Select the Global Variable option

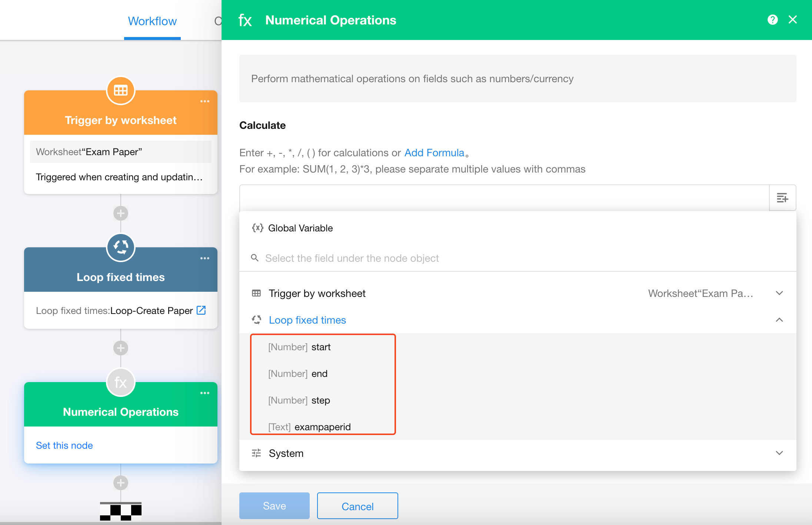[300, 228]
